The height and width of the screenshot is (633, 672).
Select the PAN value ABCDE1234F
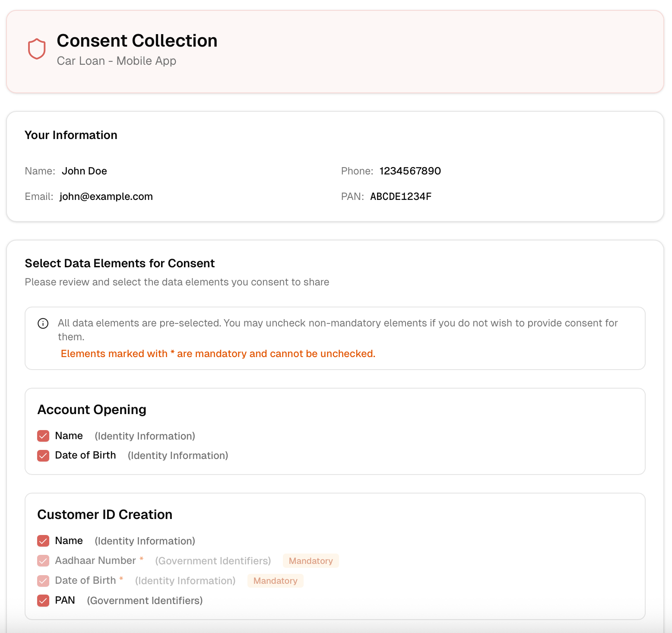[x=401, y=196]
